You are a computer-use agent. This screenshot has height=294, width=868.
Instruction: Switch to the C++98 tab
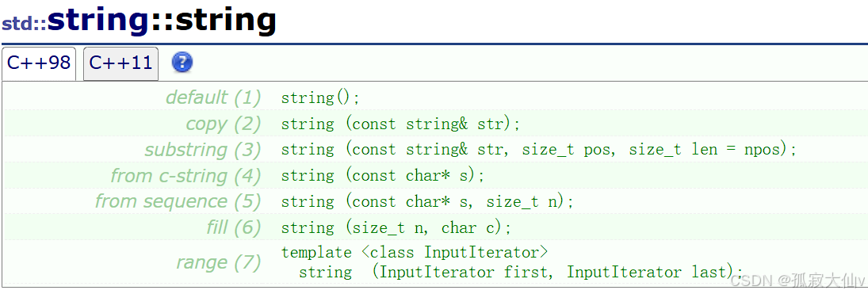pyautogui.click(x=39, y=63)
